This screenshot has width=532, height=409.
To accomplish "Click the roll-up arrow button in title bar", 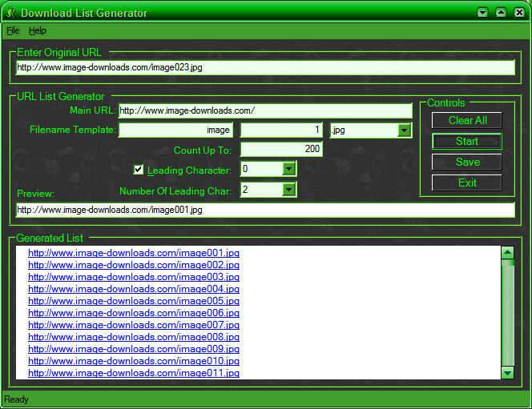I will 482,13.
